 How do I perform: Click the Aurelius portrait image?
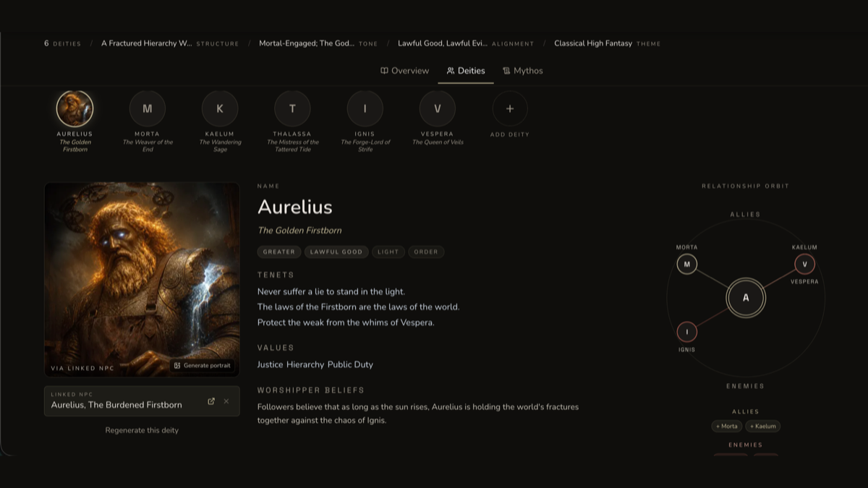[142, 279]
